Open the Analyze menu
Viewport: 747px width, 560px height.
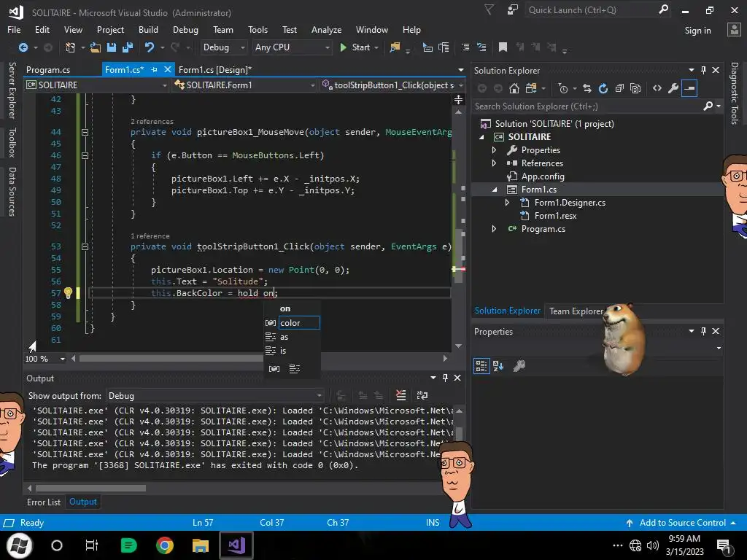pos(326,29)
